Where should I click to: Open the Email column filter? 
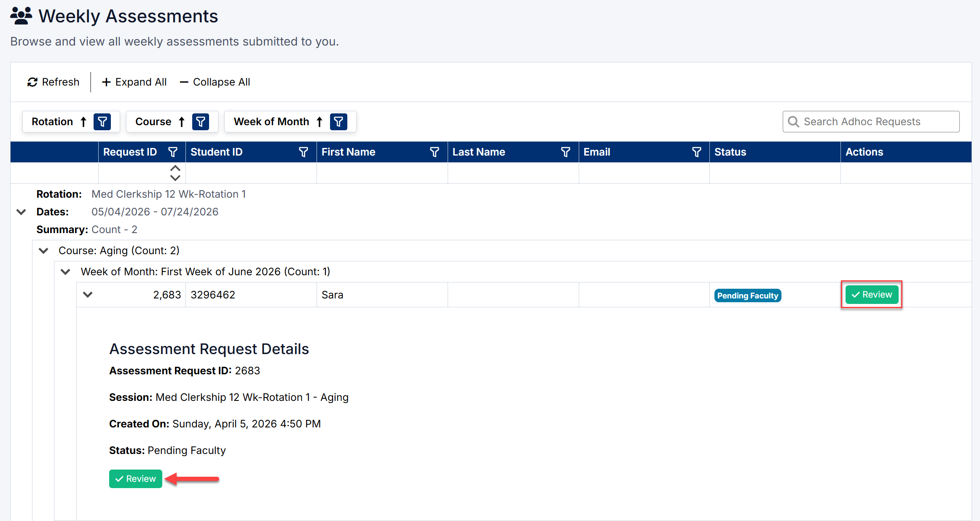coord(697,152)
